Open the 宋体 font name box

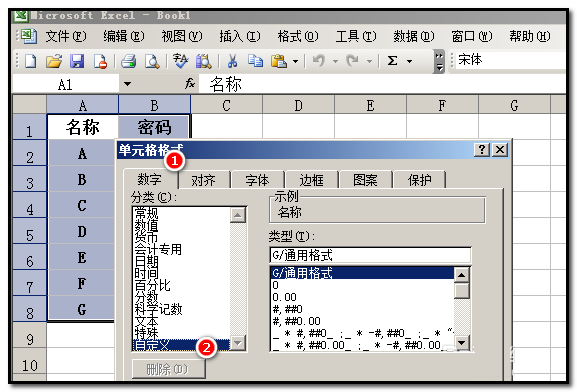click(511, 60)
